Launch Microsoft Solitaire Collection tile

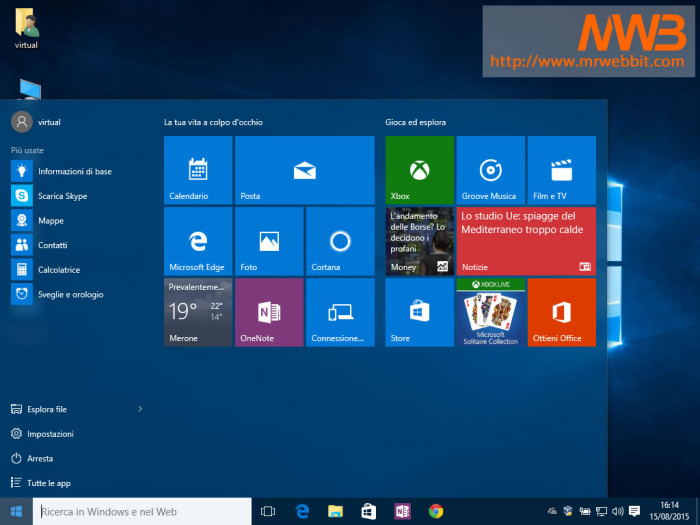(490, 312)
